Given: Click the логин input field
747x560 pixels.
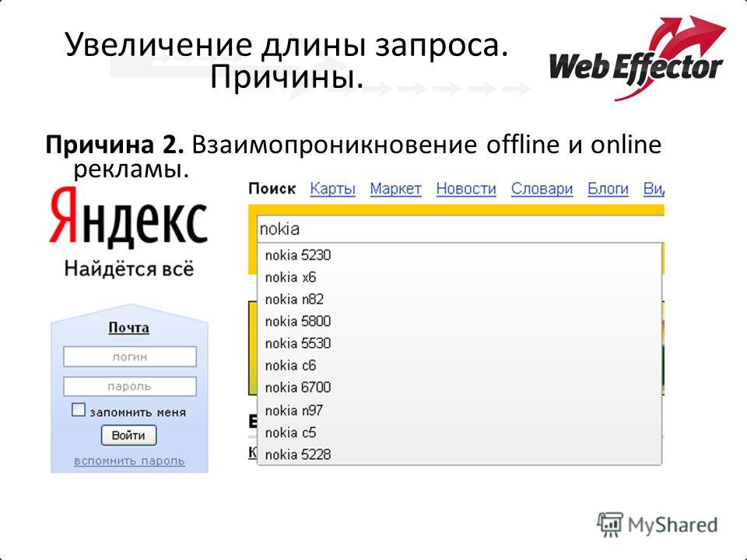Looking at the screenshot, I should 130,357.
